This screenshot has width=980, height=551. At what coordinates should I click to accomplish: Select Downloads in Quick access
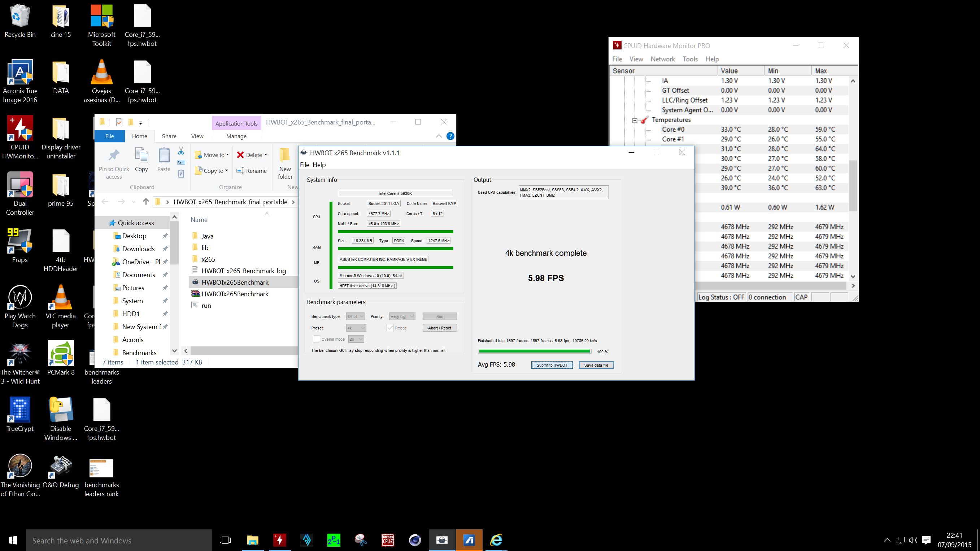coord(138,249)
